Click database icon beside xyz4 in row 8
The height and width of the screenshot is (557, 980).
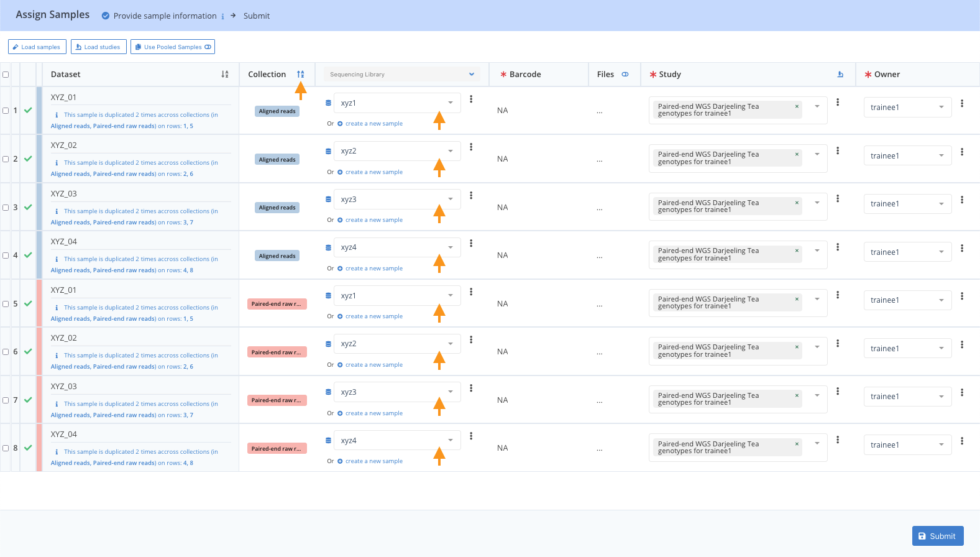point(328,441)
